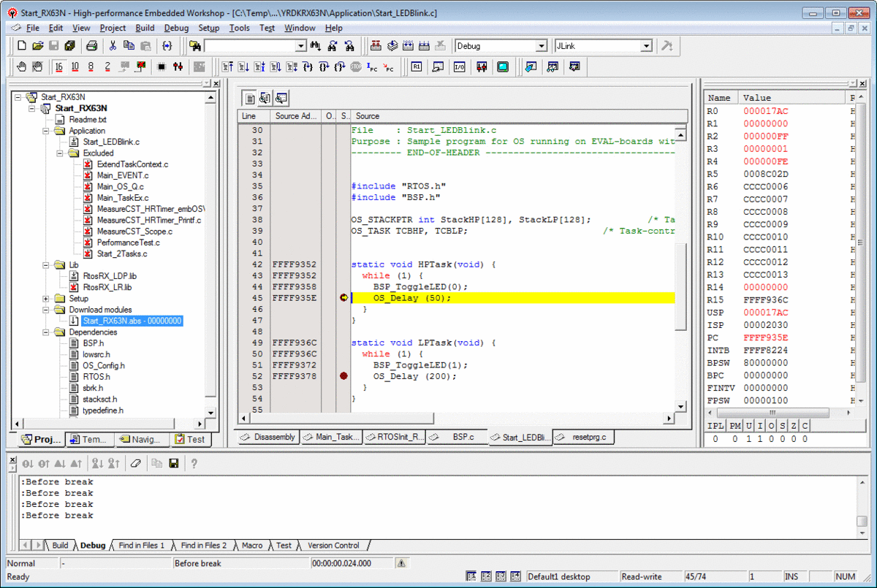This screenshot has width=877, height=588.
Task: Select Start_LEDBlink.c in the project tree
Action: (x=110, y=142)
